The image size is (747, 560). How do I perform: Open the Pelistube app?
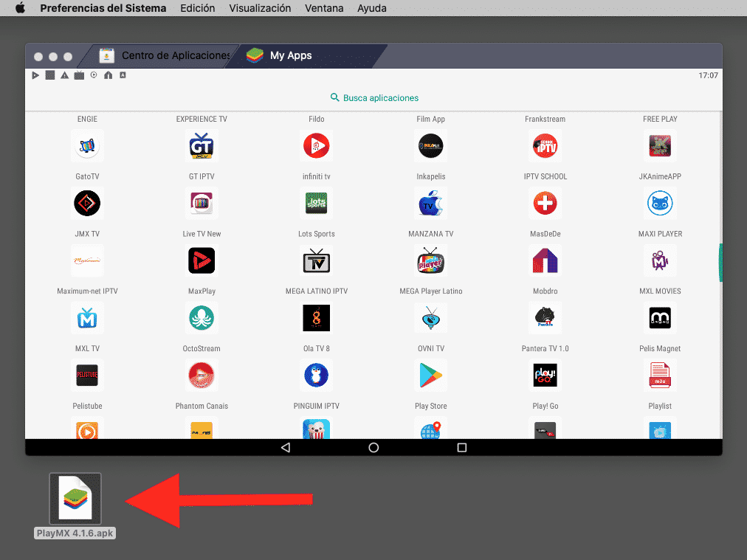(87, 375)
